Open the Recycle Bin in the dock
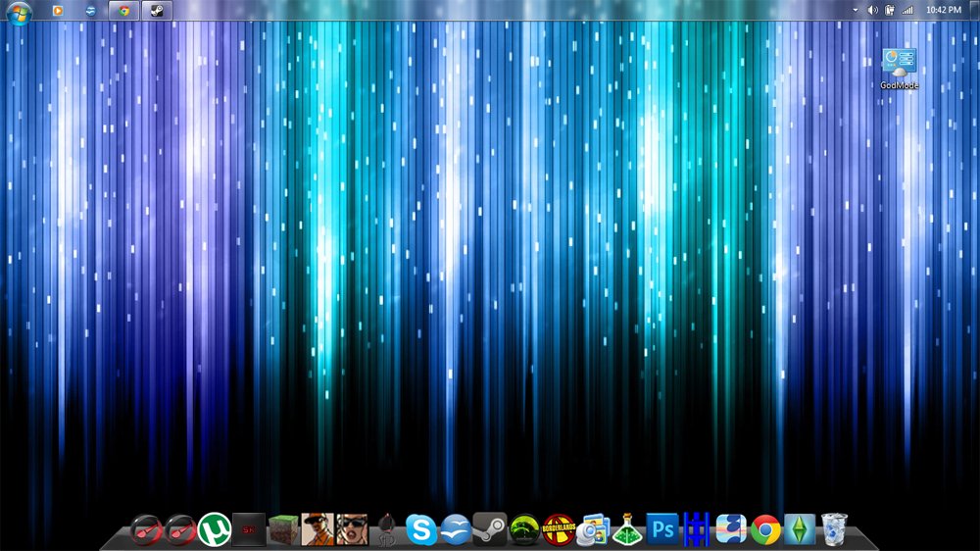This screenshot has width=980, height=551. (x=834, y=529)
